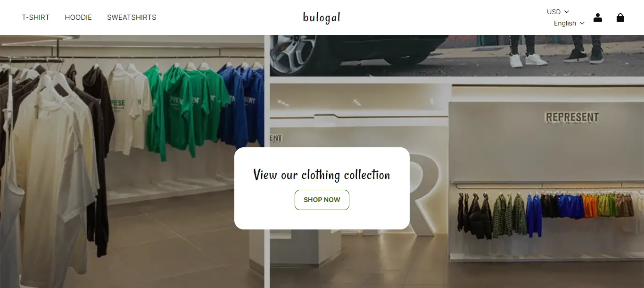Click the REPRESENT sign on the wall
This screenshot has width=644, height=288.
point(572,117)
